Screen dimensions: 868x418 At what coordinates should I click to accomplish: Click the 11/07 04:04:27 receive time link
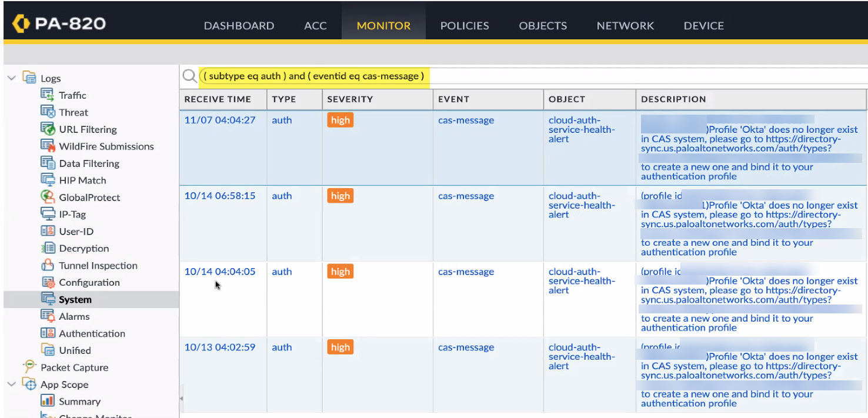220,121
